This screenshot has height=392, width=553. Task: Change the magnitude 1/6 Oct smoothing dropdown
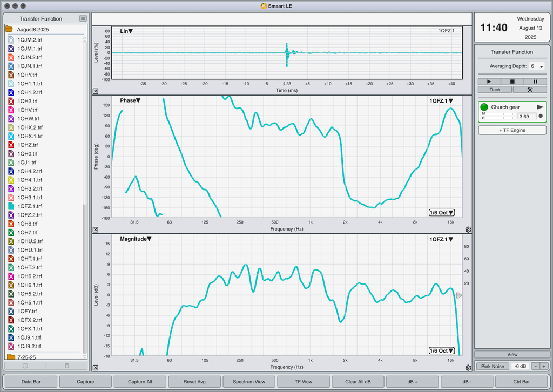point(442,351)
